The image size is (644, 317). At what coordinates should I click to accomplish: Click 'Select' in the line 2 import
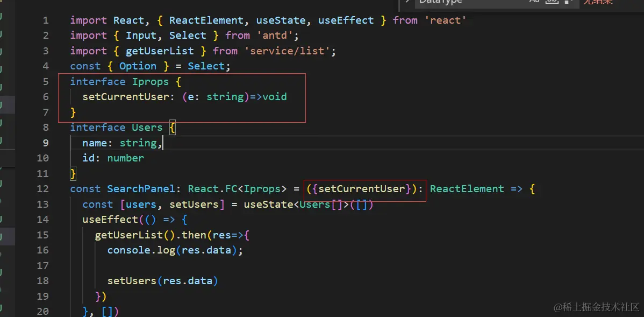[x=188, y=36]
